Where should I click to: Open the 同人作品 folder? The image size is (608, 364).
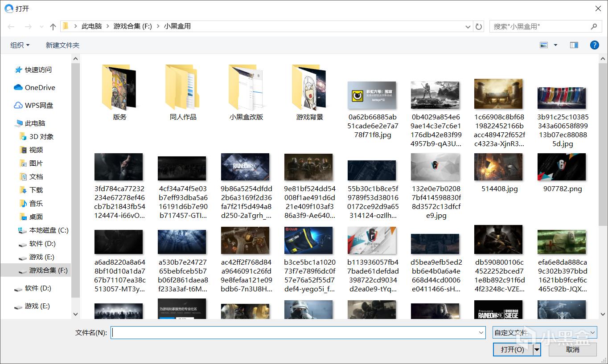183,92
